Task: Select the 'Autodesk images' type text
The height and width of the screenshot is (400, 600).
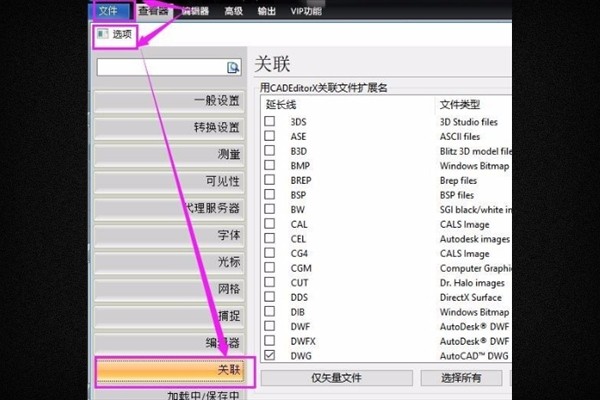Action: (474, 239)
